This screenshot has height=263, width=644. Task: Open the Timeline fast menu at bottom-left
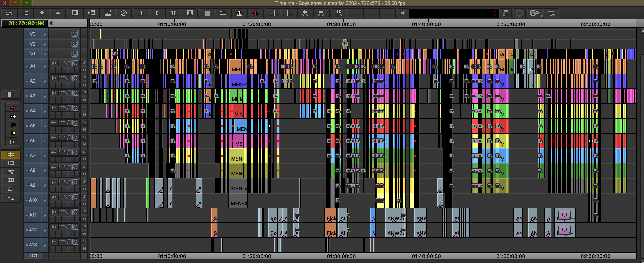(x=11, y=94)
